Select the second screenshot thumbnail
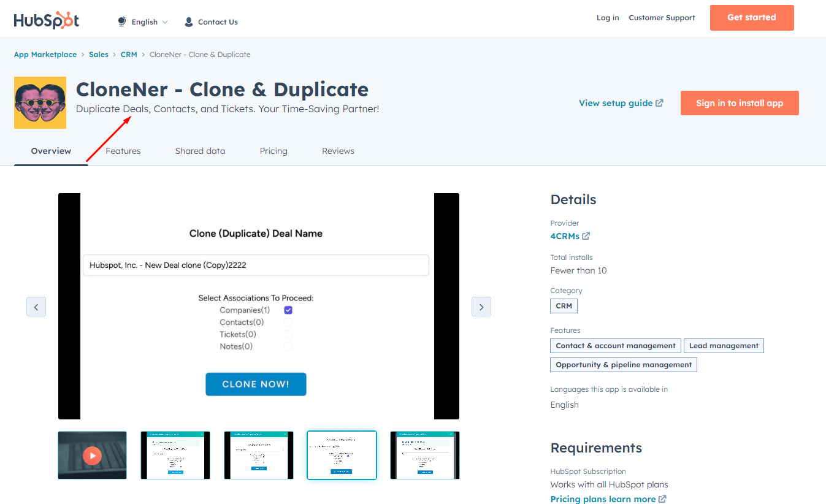 tap(175, 455)
